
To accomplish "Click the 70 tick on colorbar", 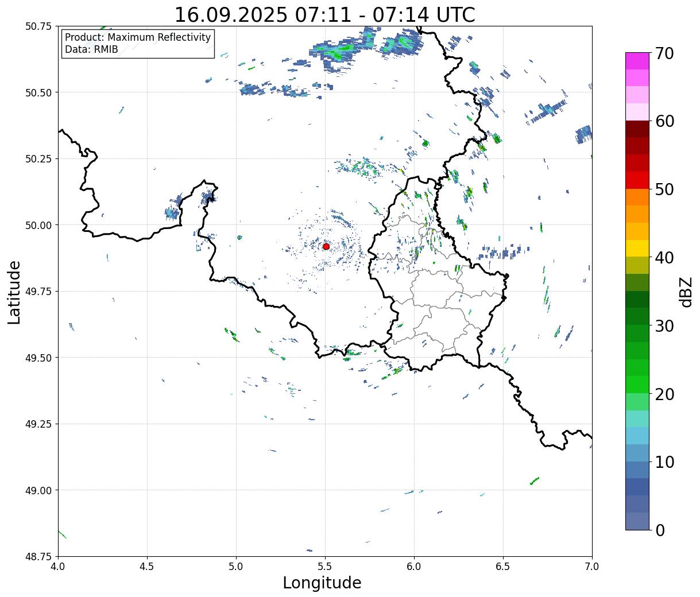I will pyautogui.click(x=664, y=53).
